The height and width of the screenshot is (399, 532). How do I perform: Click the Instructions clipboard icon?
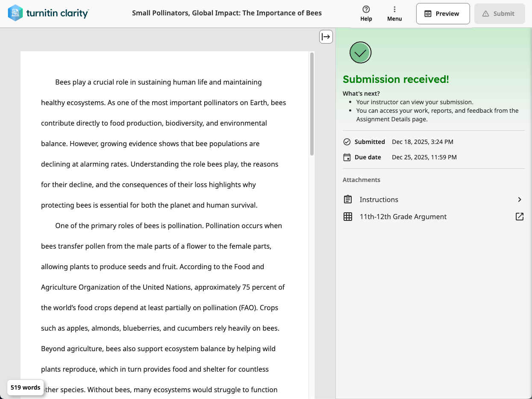tap(348, 199)
